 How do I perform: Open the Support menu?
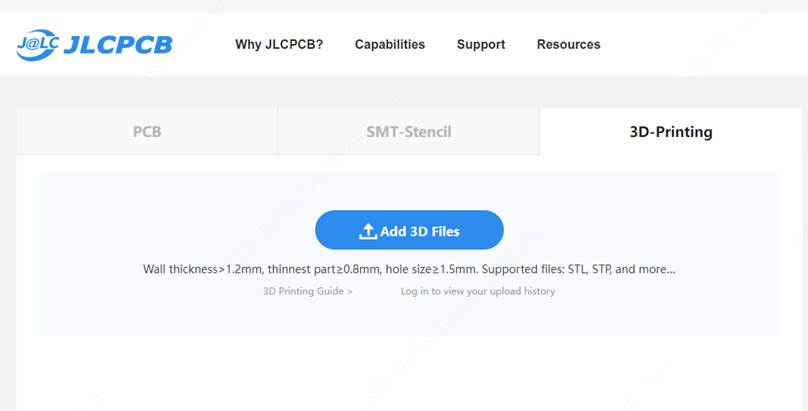481,44
